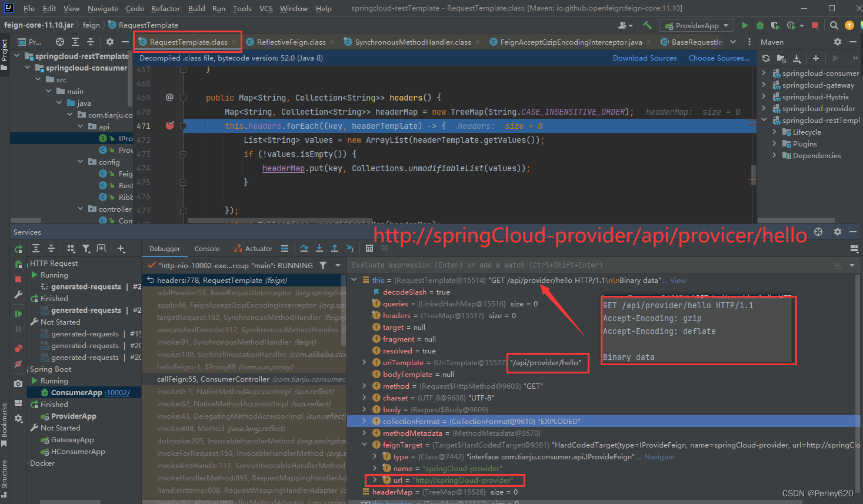Add Maven project with plus icon
Viewport: 863px width, 504px height.
[x=816, y=58]
